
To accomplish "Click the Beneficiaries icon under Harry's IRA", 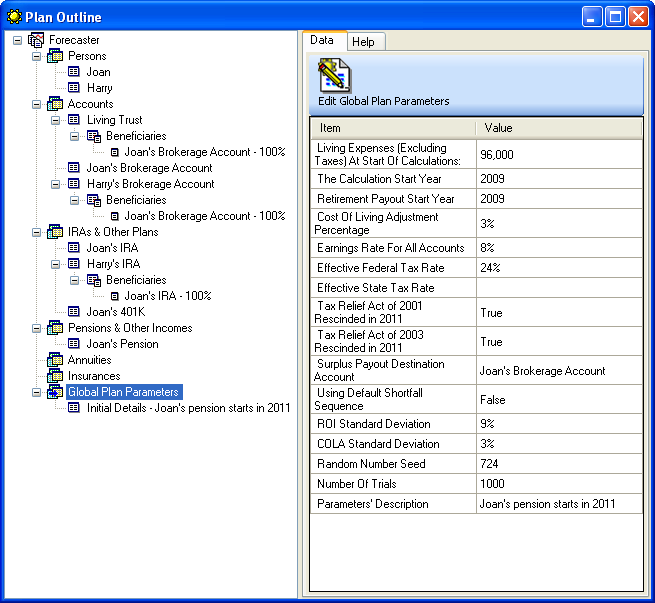I will click(x=94, y=280).
